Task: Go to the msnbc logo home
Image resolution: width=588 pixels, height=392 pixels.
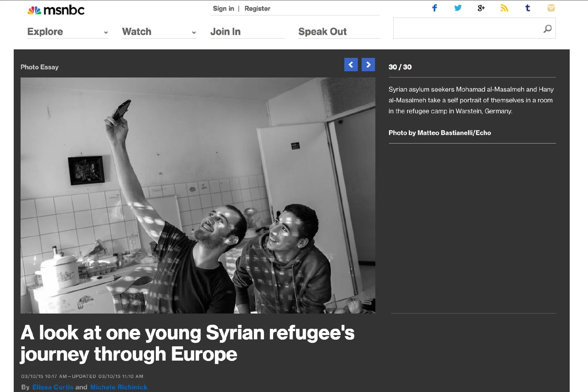Action: point(56,10)
